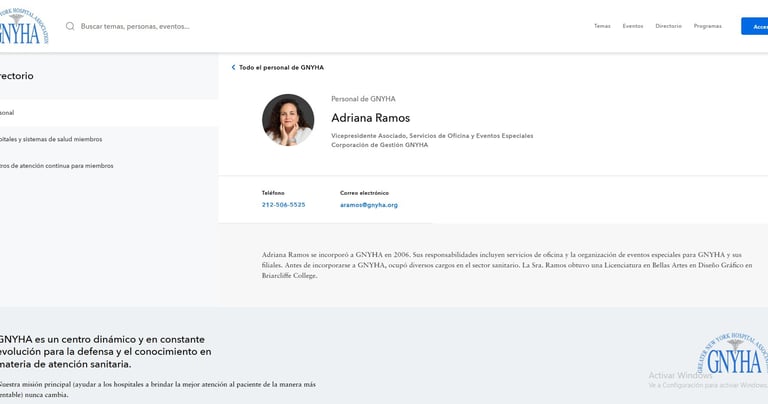
Task: Click Corporación de Gestión GNYHA text
Action: click(x=380, y=145)
